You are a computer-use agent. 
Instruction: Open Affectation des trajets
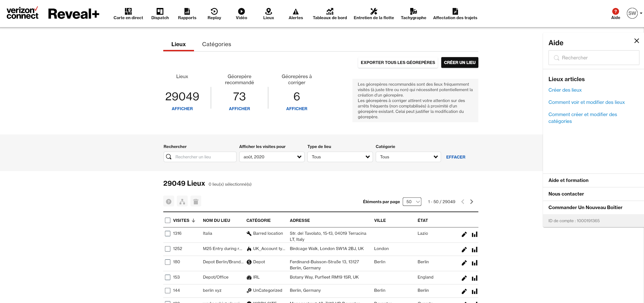pos(455,14)
